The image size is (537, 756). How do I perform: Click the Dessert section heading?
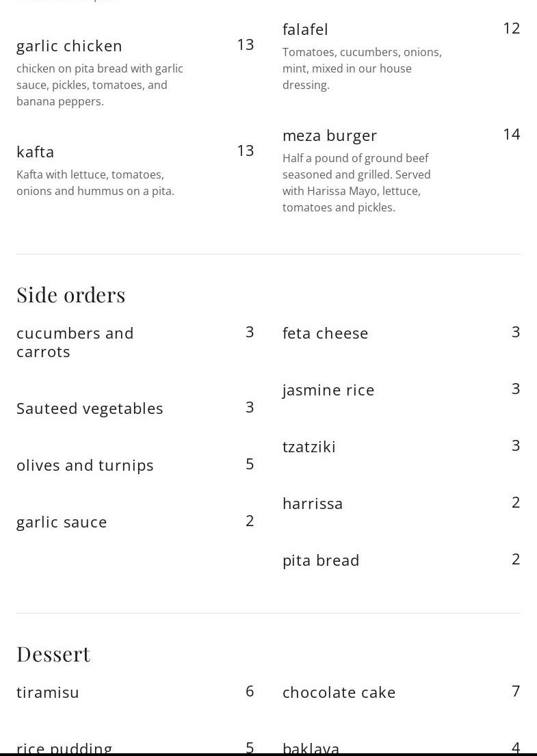(53, 654)
